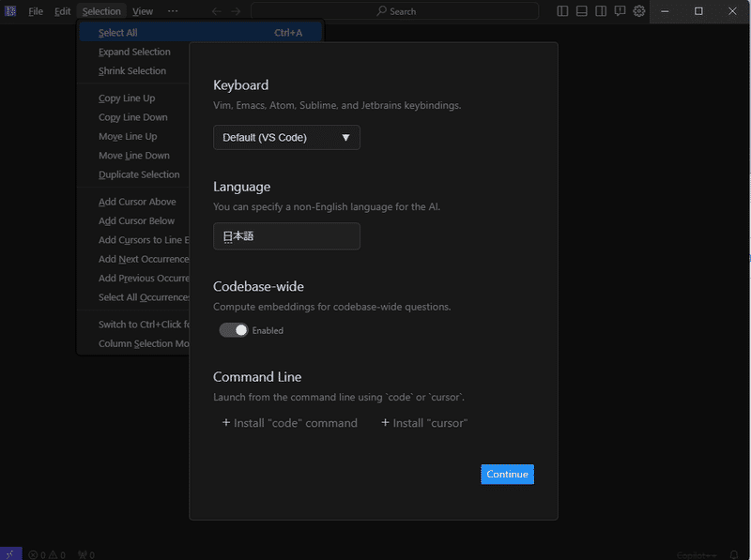Image resolution: width=751 pixels, height=560 pixels.
Task: Choose Select All from Selection menu
Action: tap(118, 33)
